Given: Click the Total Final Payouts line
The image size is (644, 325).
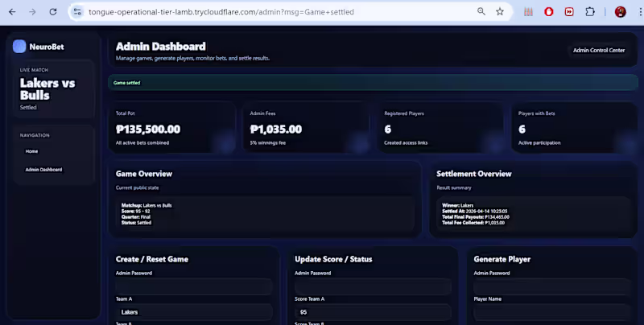Looking at the screenshot, I should (476, 216).
